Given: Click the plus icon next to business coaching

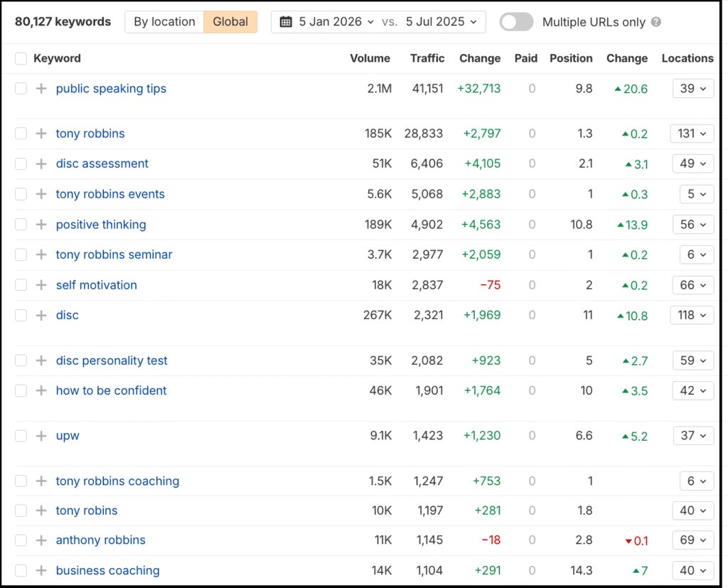Looking at the screenshot, I should click(x=41, y=570).
